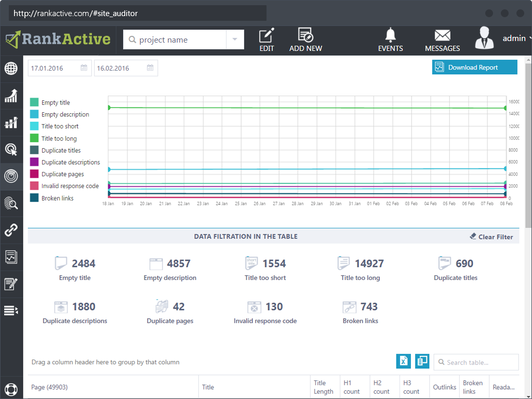
Task: Toggle Broken links legend swatch
Action: 34,198
